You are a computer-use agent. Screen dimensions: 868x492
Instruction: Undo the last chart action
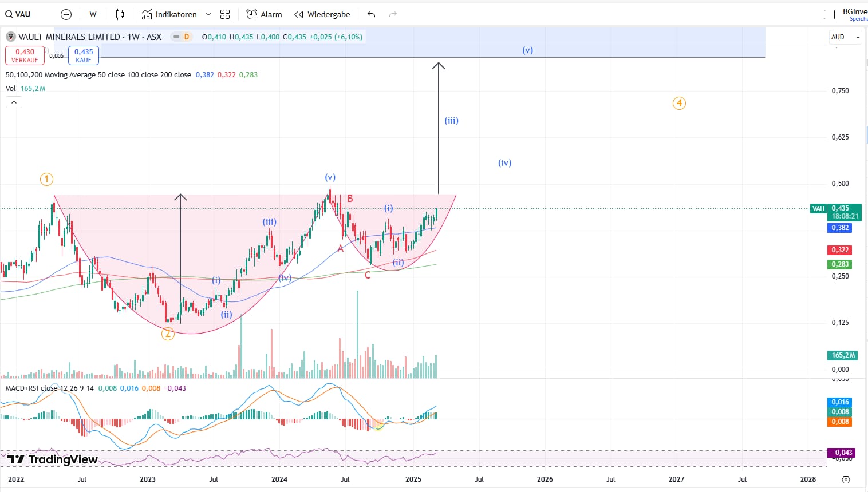pyautogui.click(x=371, y=14)
